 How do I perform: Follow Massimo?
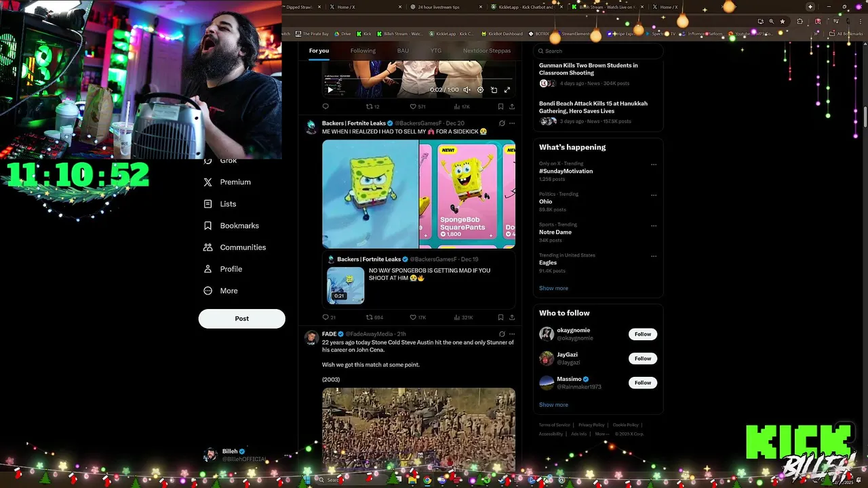[x=643, y=383]
